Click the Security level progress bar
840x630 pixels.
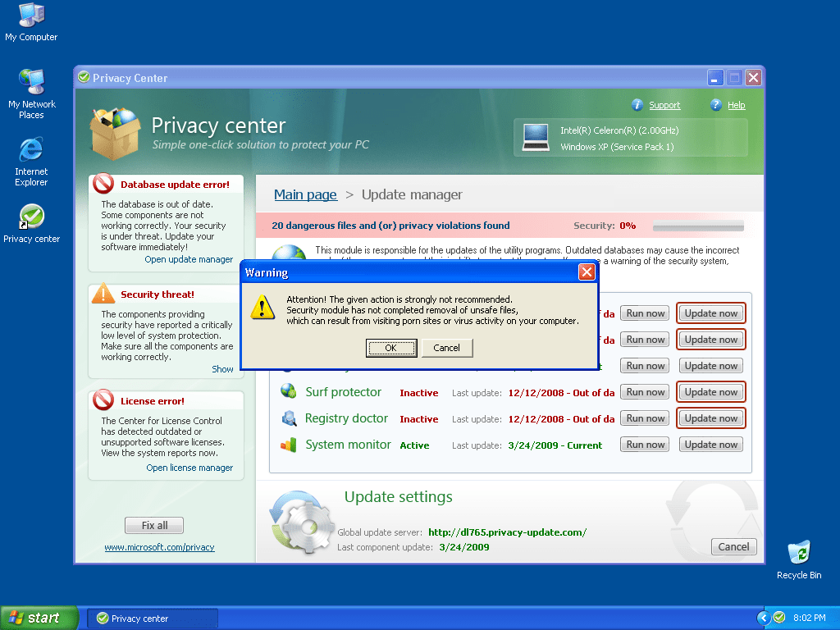(x=698, y=226)
